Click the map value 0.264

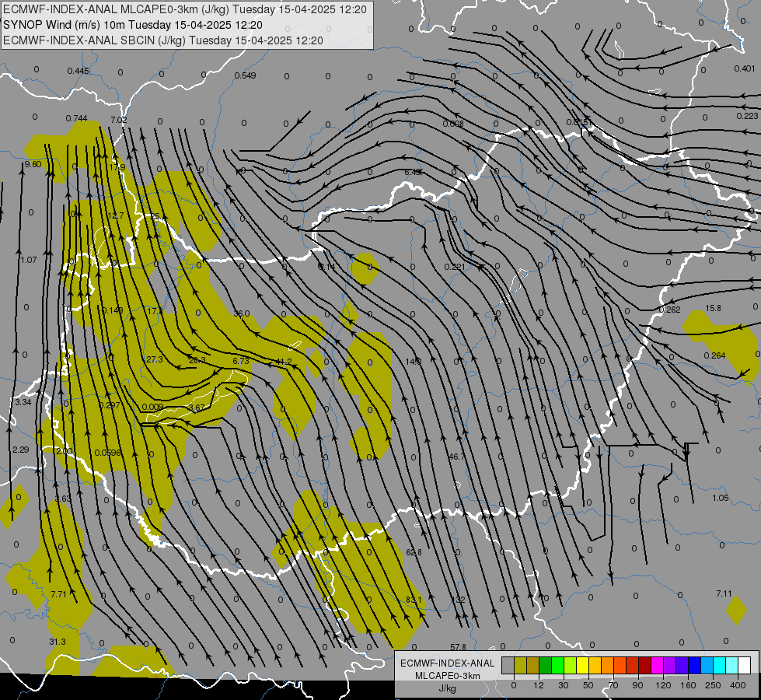pyautogui.click(x=714, y=355)
